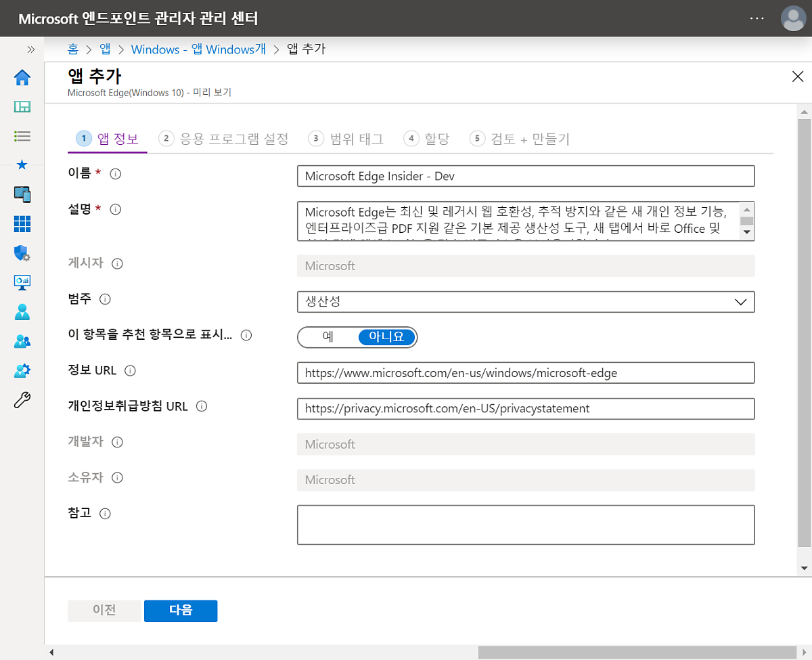The image size is (812, 660).
Task: Click the pane vertical scrollbar down arrow
Action: pyautogui.click(x=804, y=568)
